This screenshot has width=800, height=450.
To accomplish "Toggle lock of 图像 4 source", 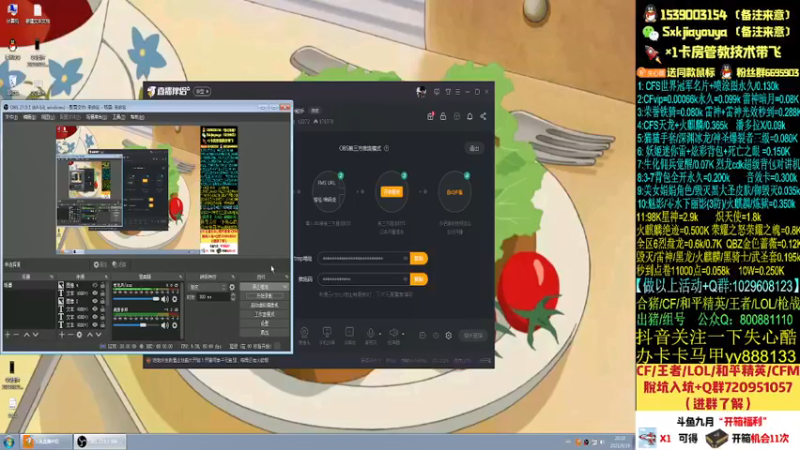I will click(103, 286).
